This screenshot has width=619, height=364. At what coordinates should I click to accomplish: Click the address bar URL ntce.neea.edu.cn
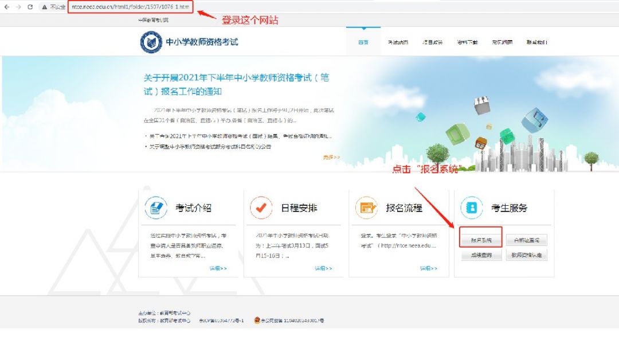[x=130, y=7]
